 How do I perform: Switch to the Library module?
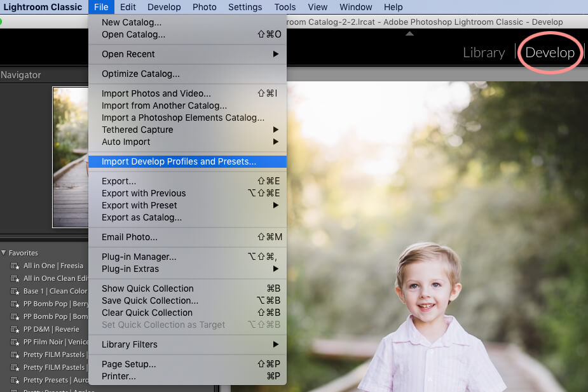pyautogui.click(x=484, y=53)
